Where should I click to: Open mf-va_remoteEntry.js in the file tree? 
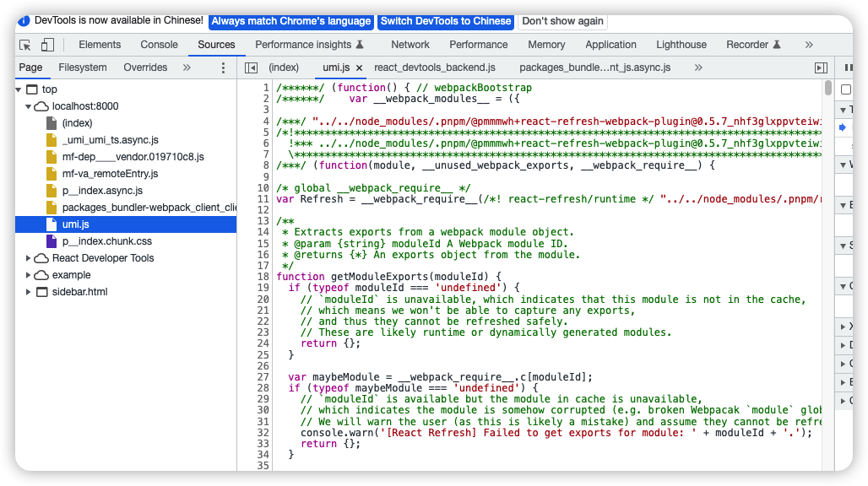point(110,174)
